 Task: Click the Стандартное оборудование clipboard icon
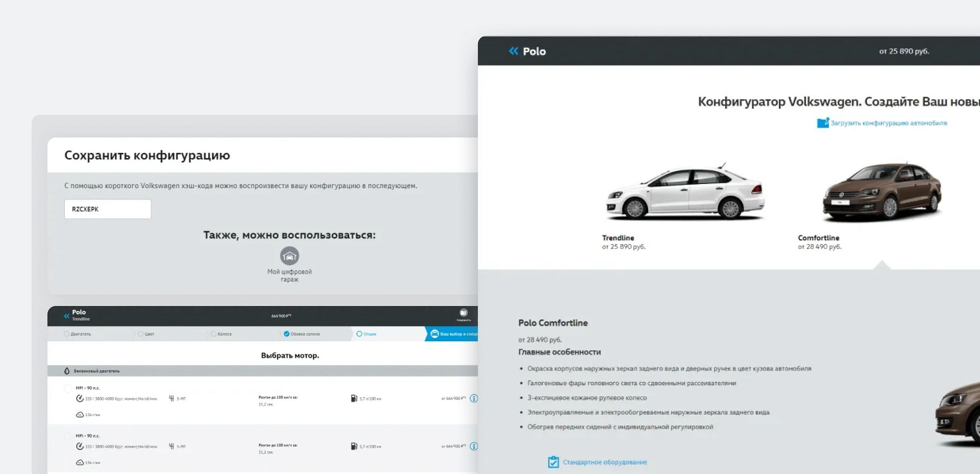553,462
